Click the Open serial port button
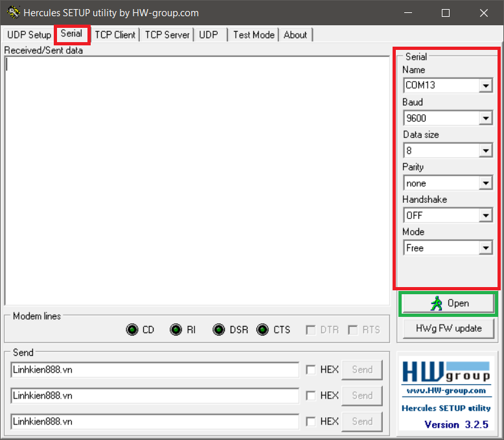 pyautogui.click(x=448, y=303)
